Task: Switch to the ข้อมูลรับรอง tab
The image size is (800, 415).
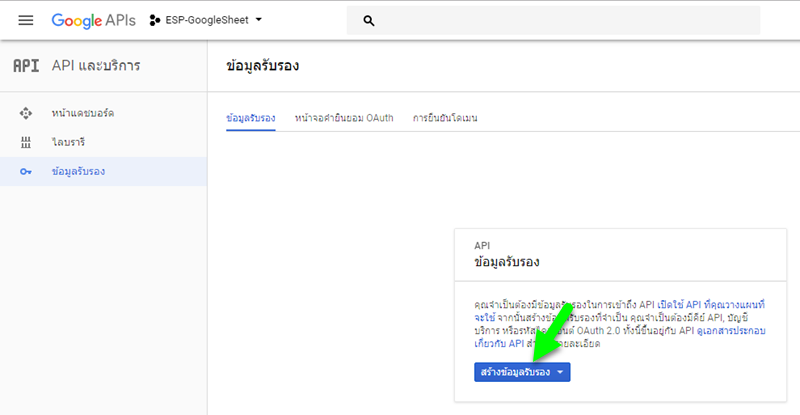Action: coord(251,118)
